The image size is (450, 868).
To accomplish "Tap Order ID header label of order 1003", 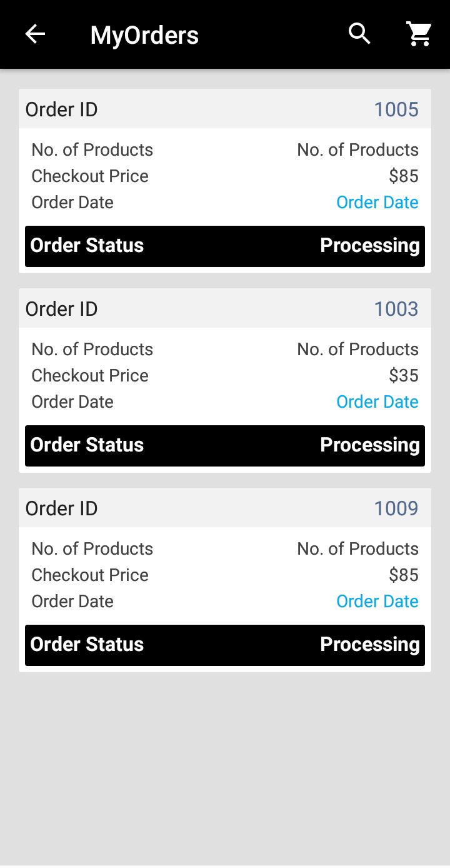I will (x=62, y=309).
